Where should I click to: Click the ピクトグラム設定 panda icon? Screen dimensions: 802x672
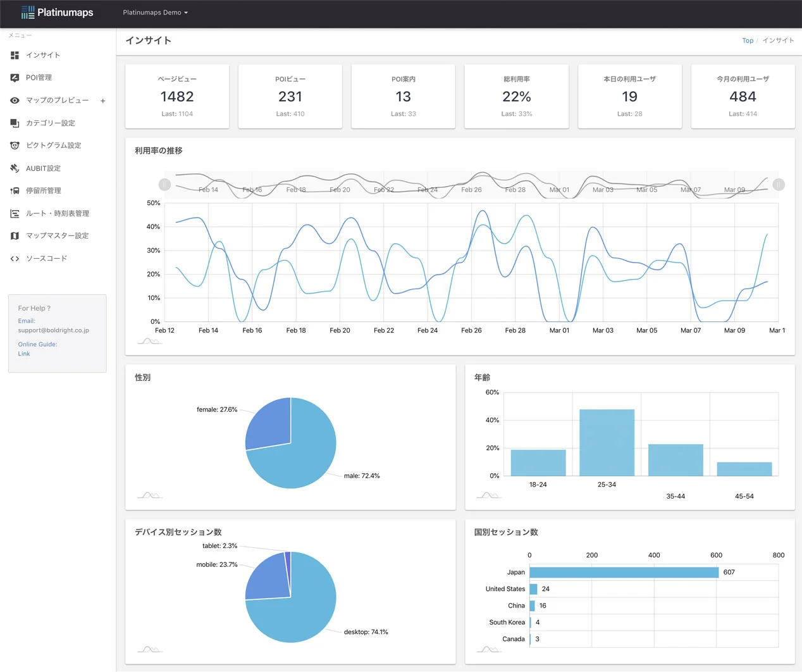pyautogui.click(x=15, y=146)
